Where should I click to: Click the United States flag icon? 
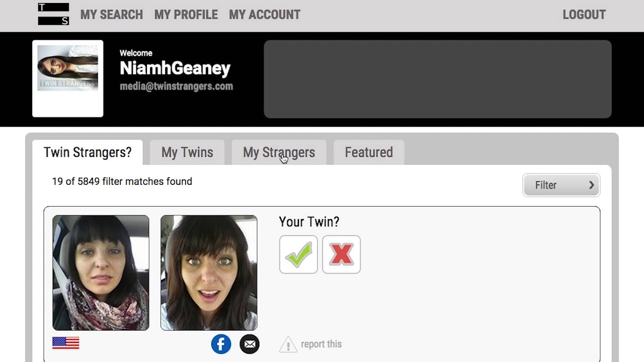[x=66, y=343]
